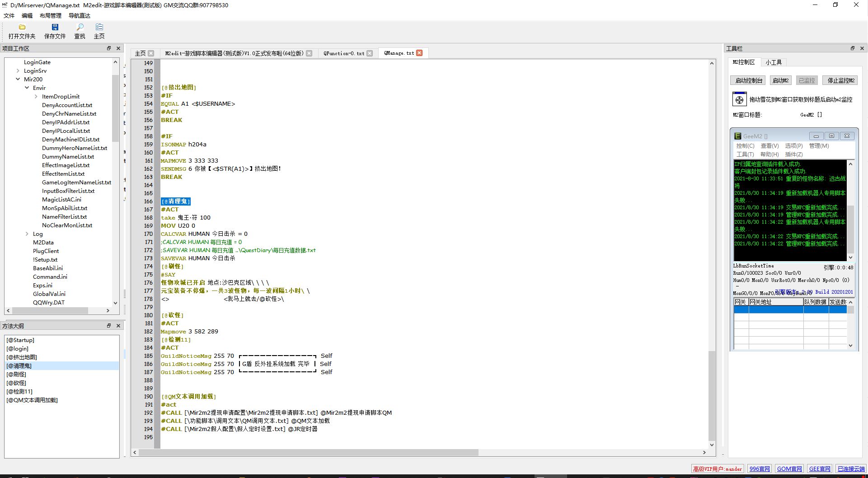The image size is (868, 478).
Task: Switch to the 主页 editor tab
Action: click(141, 53)
